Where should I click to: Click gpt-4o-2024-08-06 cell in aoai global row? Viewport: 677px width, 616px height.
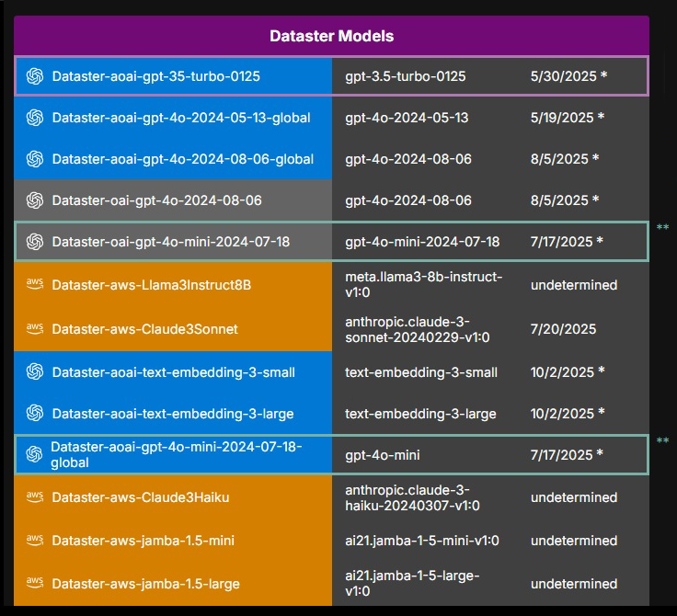[408, 159]
